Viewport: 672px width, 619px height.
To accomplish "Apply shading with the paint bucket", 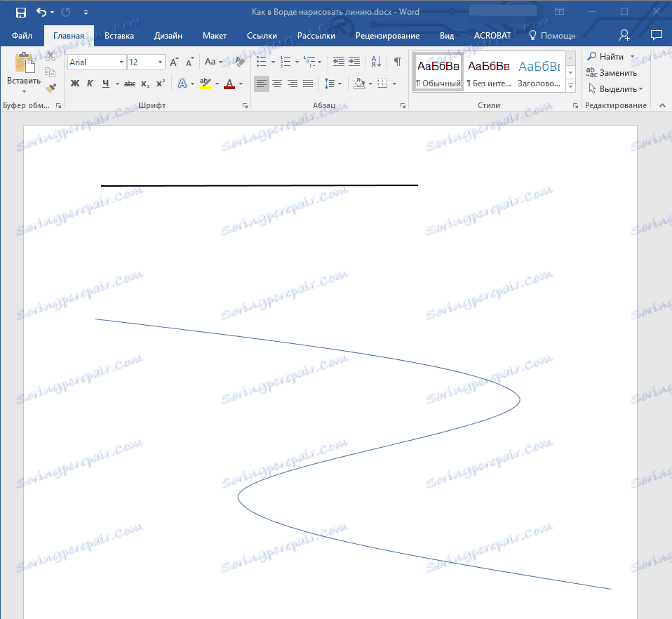I will pos(359,84).
